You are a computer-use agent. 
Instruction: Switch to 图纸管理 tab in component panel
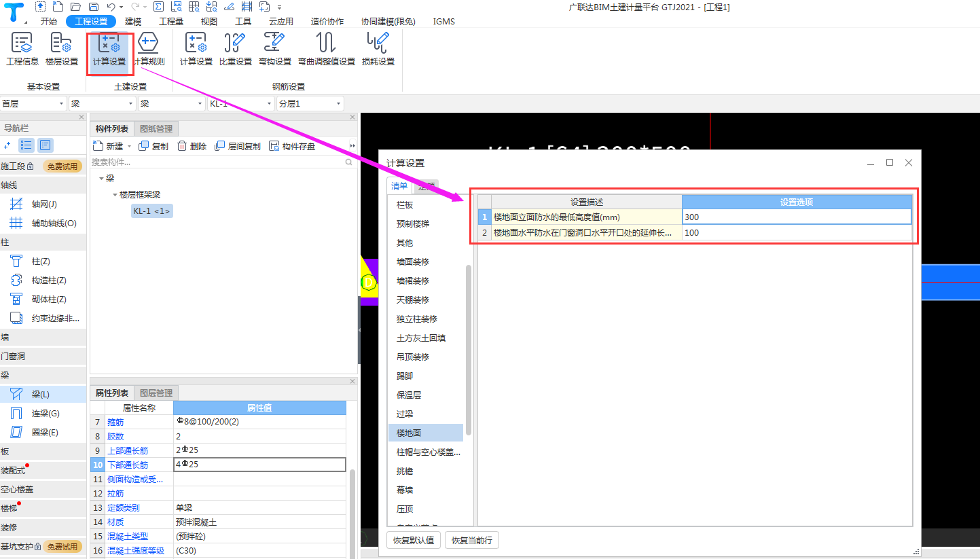(156, 128)
